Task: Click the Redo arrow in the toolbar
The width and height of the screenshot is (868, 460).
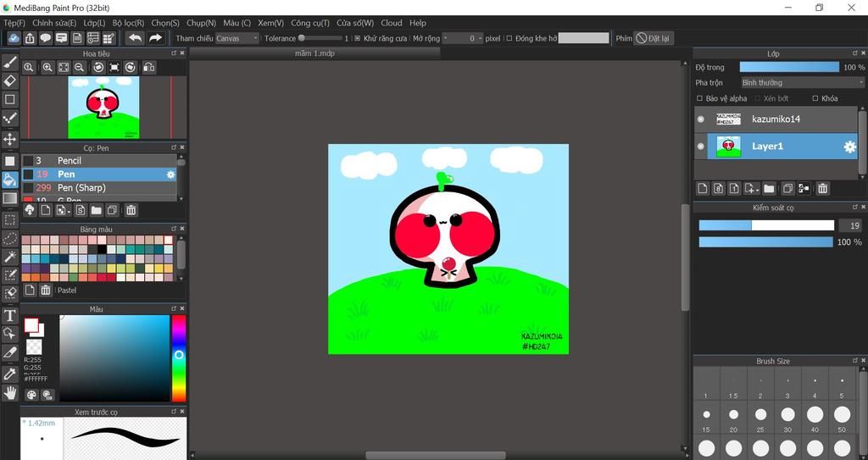Action: coord(156,37)
